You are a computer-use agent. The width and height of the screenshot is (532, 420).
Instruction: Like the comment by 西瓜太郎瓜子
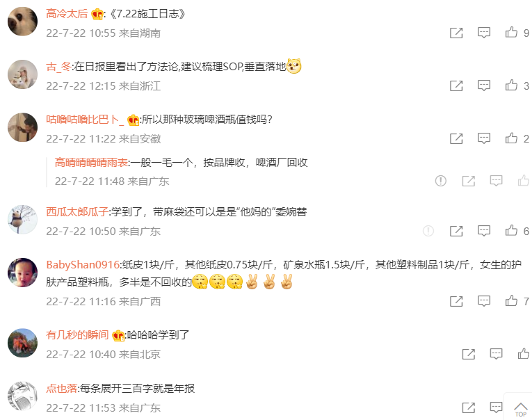pos(511,231)
